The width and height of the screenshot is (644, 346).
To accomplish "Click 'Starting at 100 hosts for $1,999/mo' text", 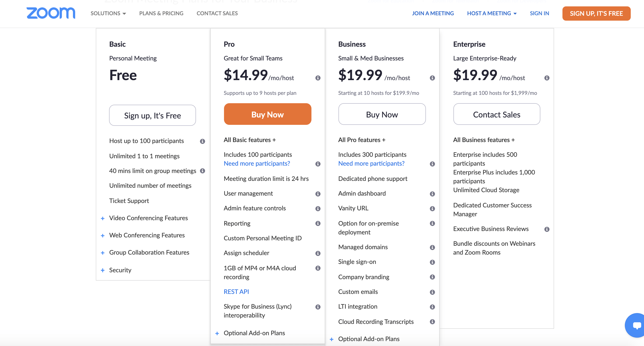I will click(495, 93).
